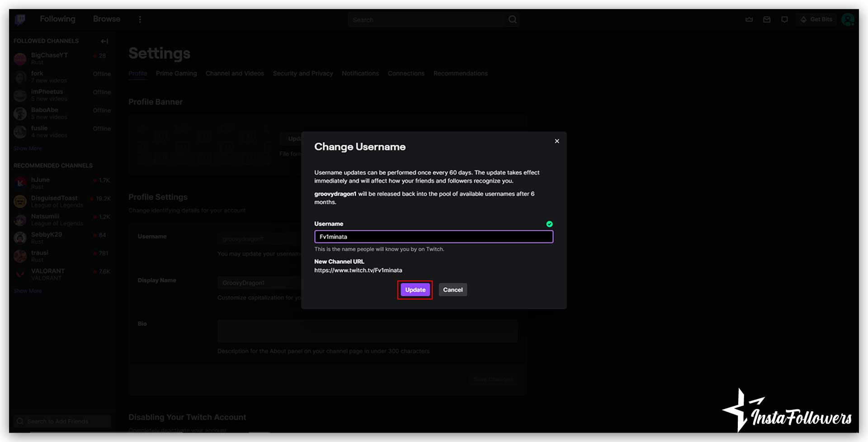Open hJune recommended channel avatar
868x442 pixels.
[20, 183]
